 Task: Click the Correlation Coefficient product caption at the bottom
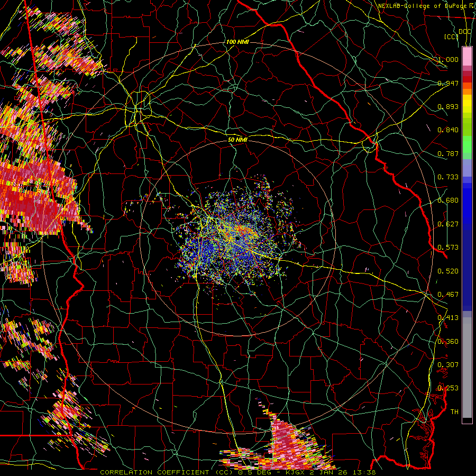tap(237, 472)
